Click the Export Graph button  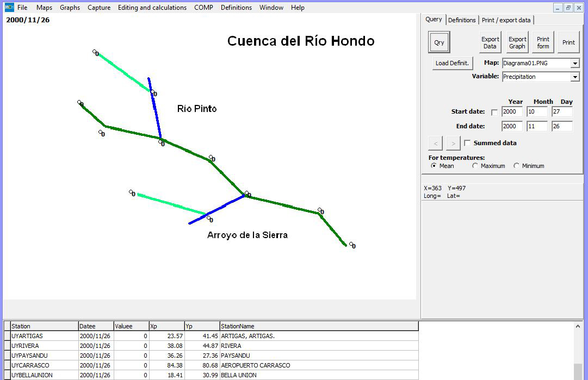(x=517, y=42)
